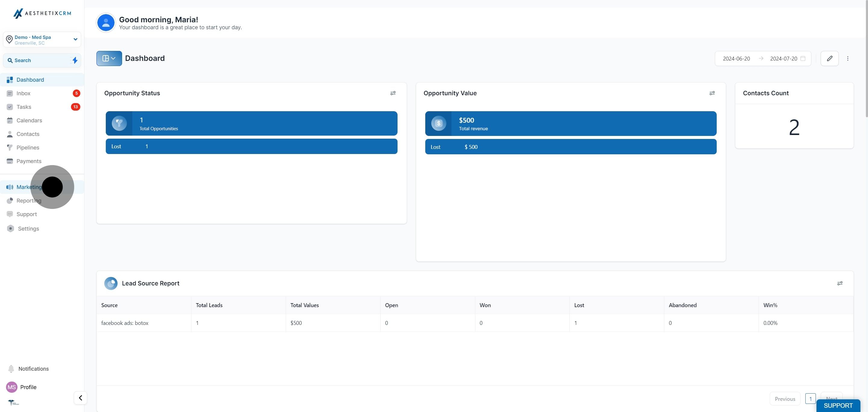Click the pencil edit dashboard button
The height and width of the screenshot is (412, 868).
click(x=830, y=58)
